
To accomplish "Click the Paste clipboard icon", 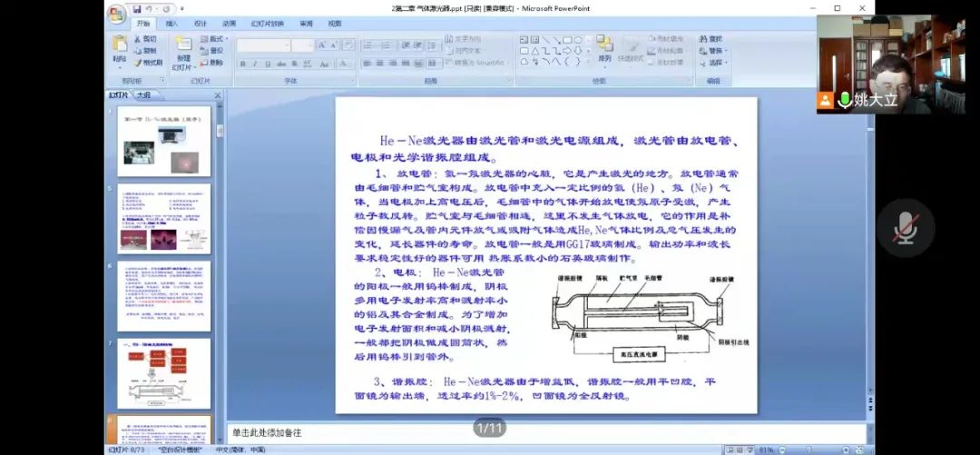I will pyautogui.click(x=120, y=44).
